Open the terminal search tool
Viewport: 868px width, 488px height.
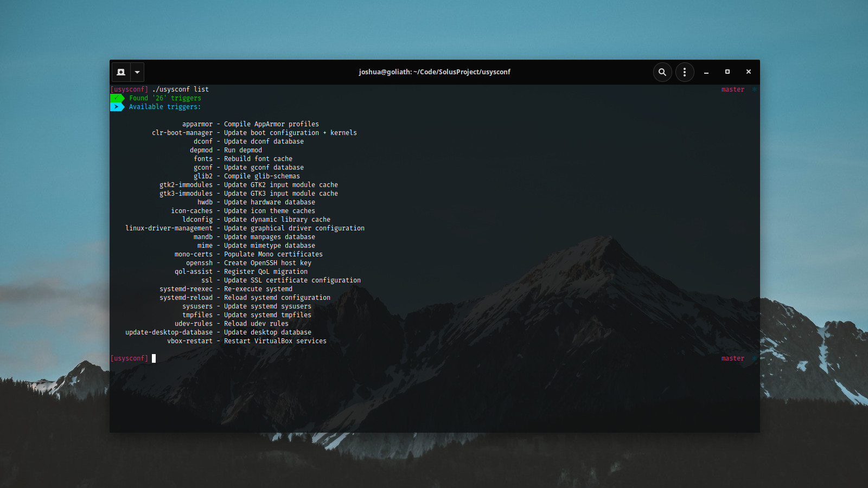[x=662, y=72]
